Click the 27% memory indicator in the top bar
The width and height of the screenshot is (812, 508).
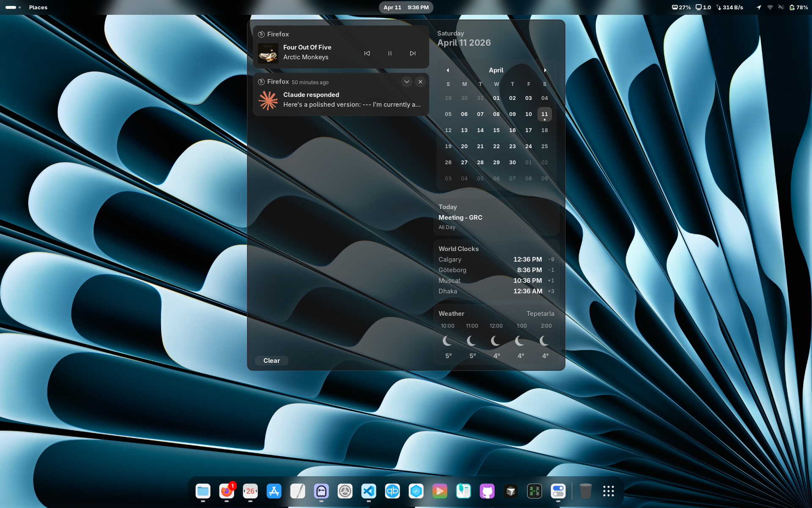point(681,7)
